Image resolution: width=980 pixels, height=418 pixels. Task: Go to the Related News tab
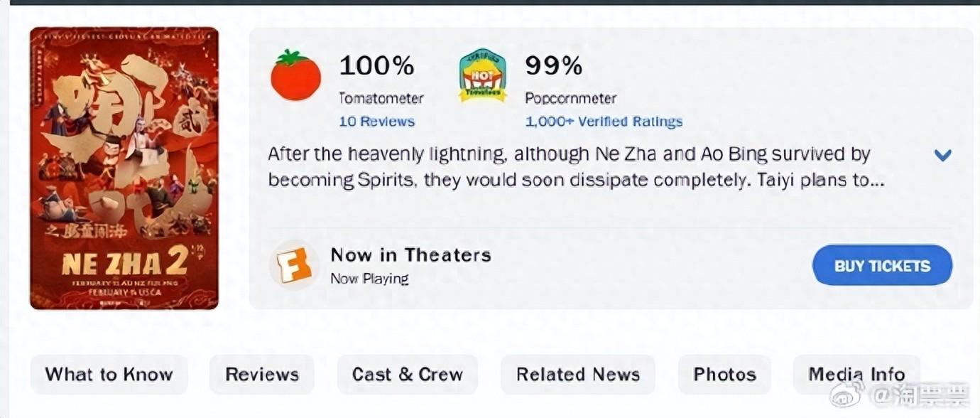click(578, 375)
